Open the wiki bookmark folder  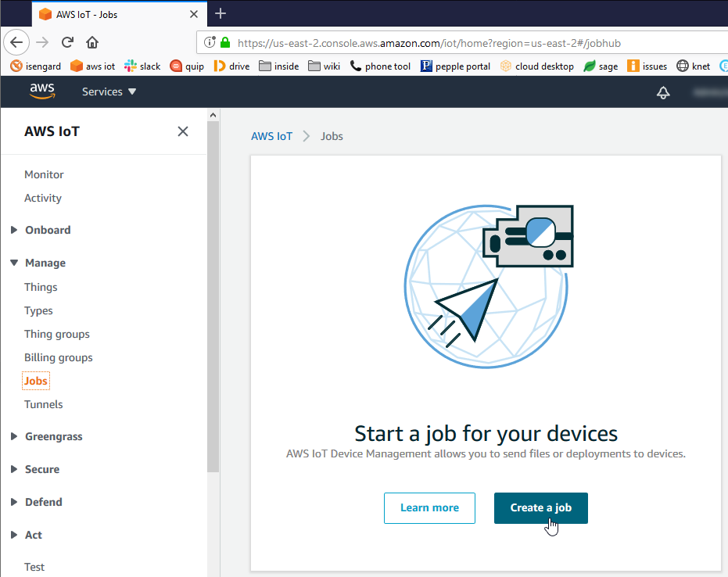(324, 66)
